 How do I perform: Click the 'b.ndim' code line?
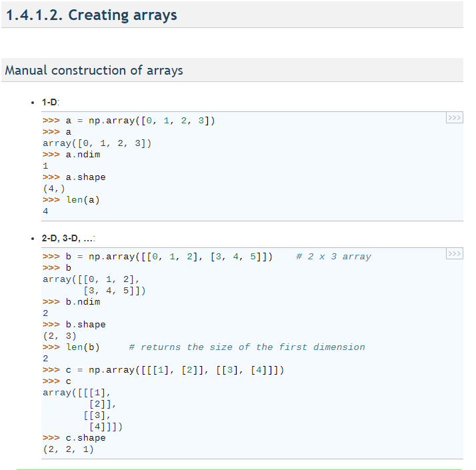pyautogui.click(x=83, y=302)
